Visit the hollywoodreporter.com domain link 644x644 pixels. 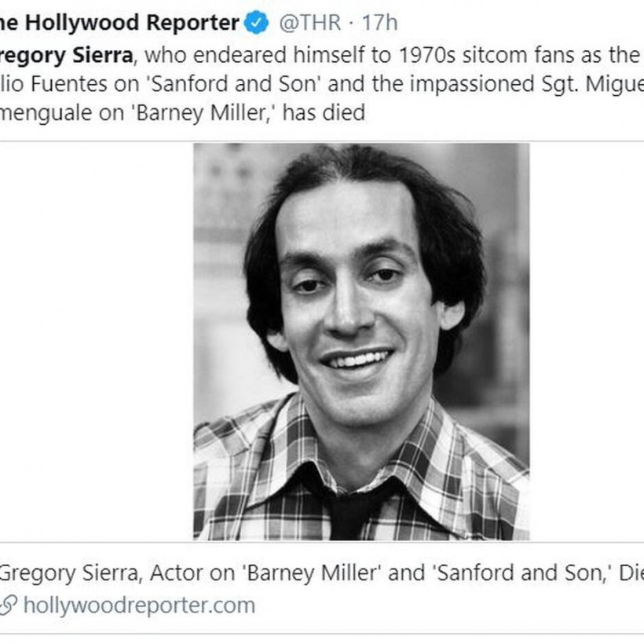tap(139, 606)
